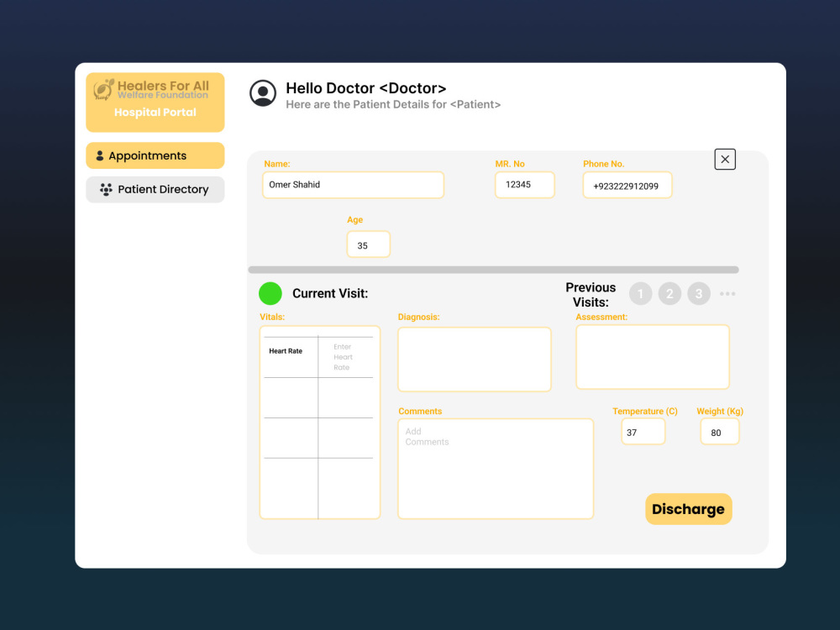The width and height of the screenshot is (840, 630).
Task: Open more previous visits via ellipsis
Action: 727,293
